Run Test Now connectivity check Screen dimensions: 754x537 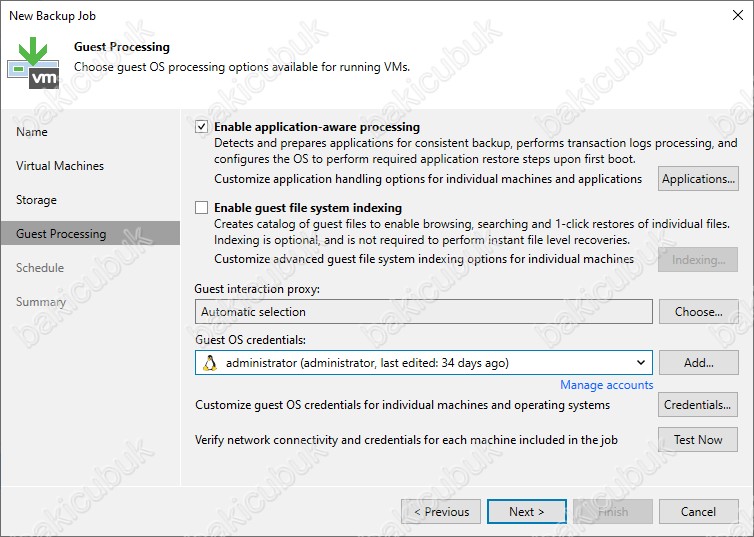click(698, 439)
